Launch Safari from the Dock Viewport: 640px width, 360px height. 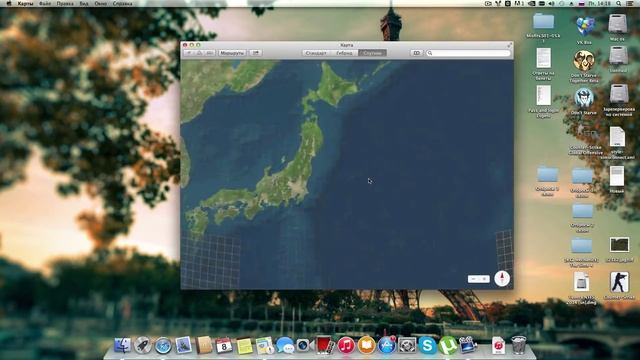click(x=163, y=346)
